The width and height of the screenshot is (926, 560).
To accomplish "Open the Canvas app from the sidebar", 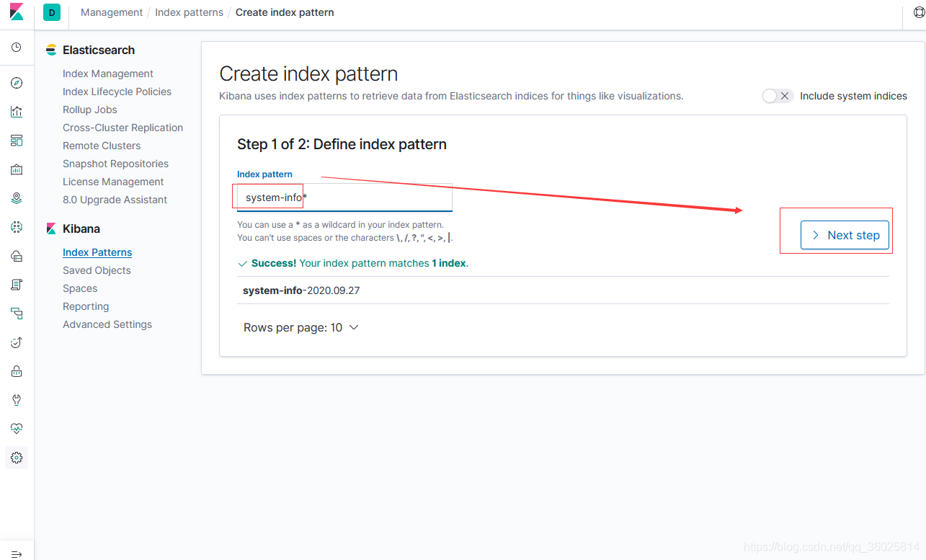I will point(16,169).
